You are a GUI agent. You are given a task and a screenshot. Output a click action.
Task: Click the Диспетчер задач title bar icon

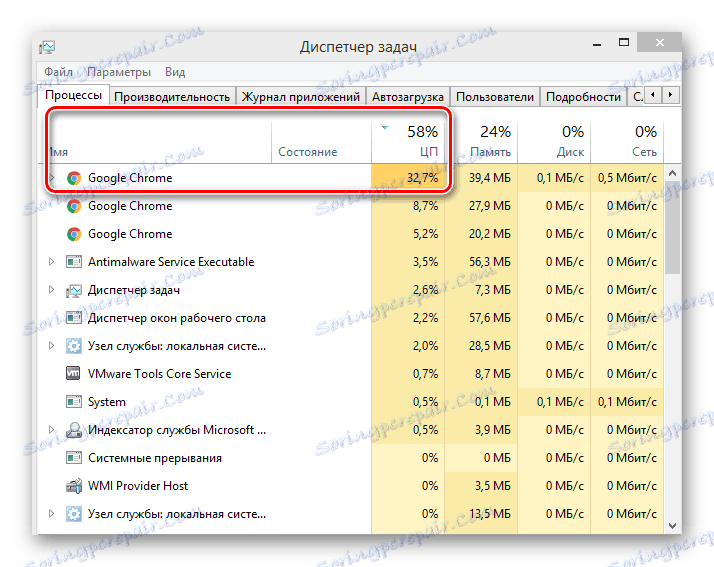[47, 47]
